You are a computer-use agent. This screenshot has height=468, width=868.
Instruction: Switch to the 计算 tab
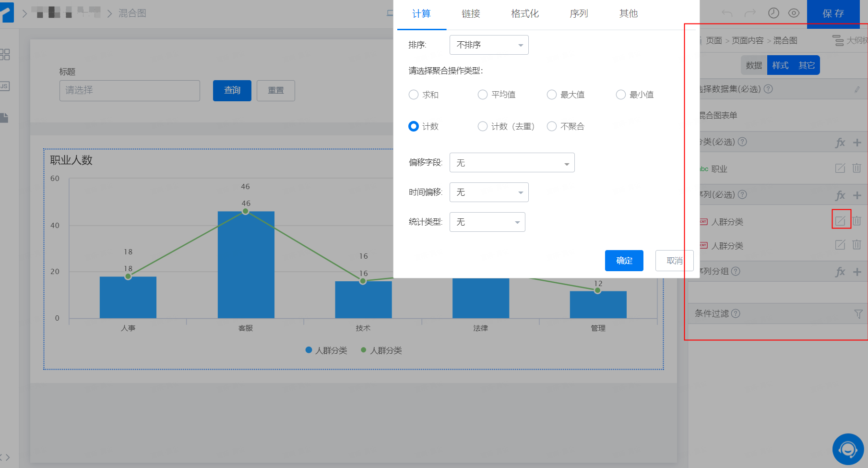click(422, 14)
